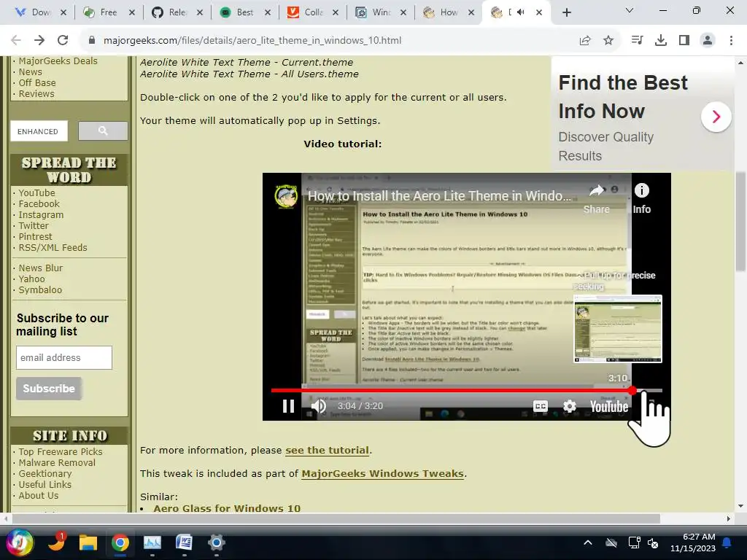The width and height of the screenshot is (747, 560).
Task: Open MajorGeeks Windows Tweaks link
Action: tap(382, 473)
